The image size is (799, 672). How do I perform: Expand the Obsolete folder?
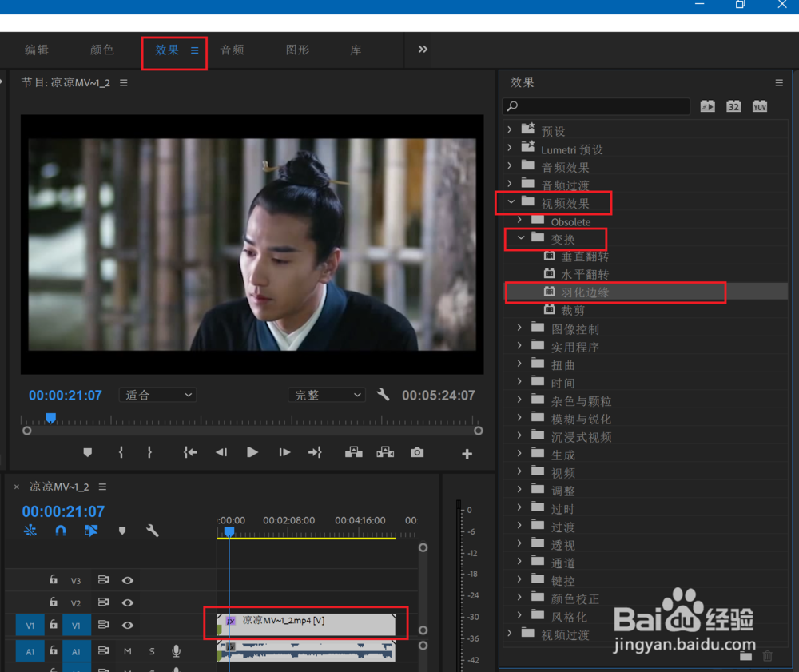tap(519, 220)
